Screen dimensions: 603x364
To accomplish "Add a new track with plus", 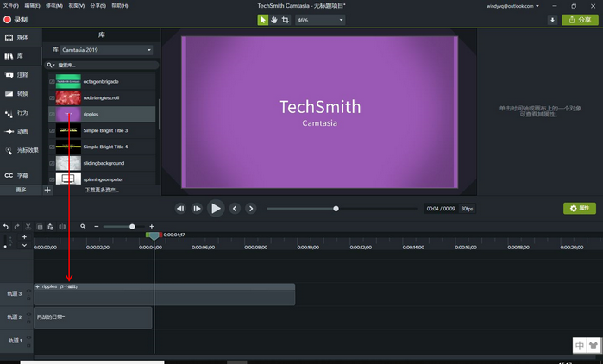I will 24,237.
